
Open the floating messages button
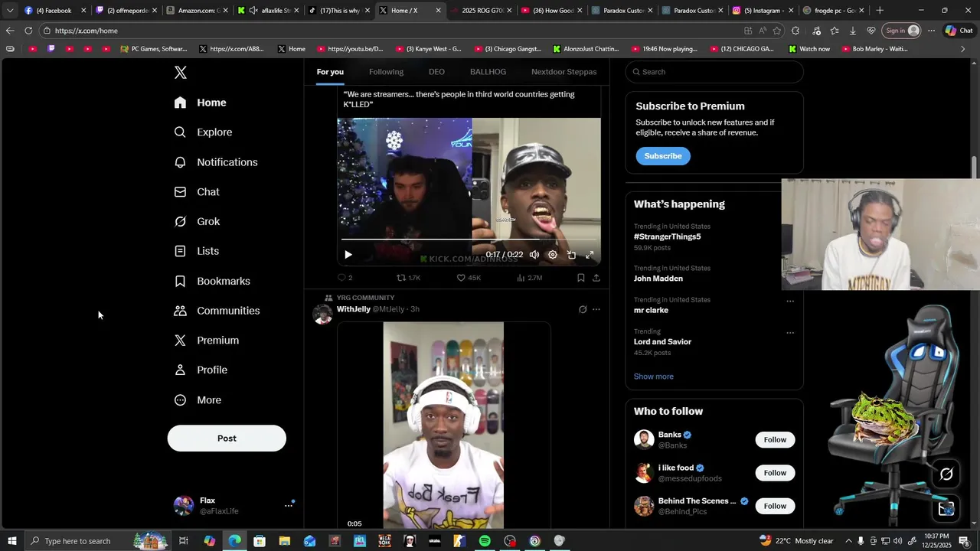(946, 508)
